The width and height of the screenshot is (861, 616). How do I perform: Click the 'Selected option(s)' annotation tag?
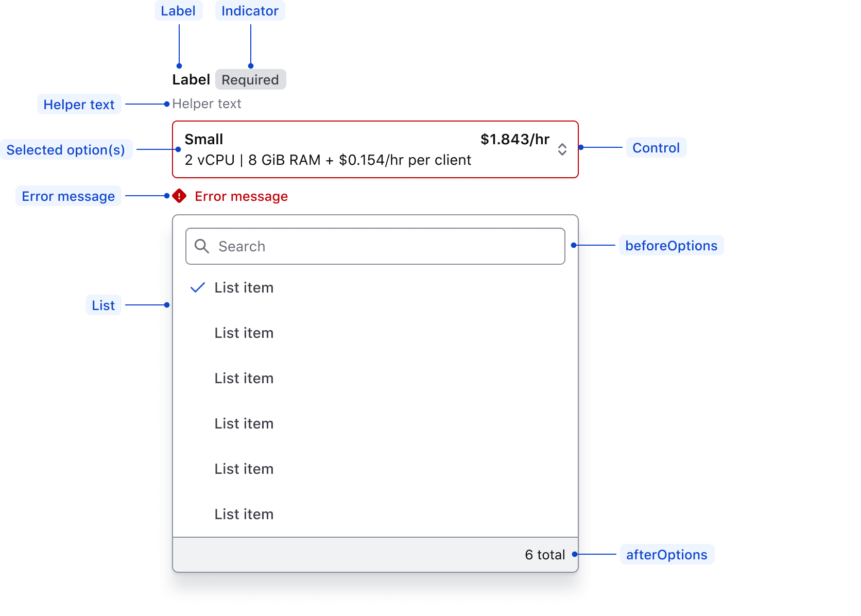click(x=66, y=150)
